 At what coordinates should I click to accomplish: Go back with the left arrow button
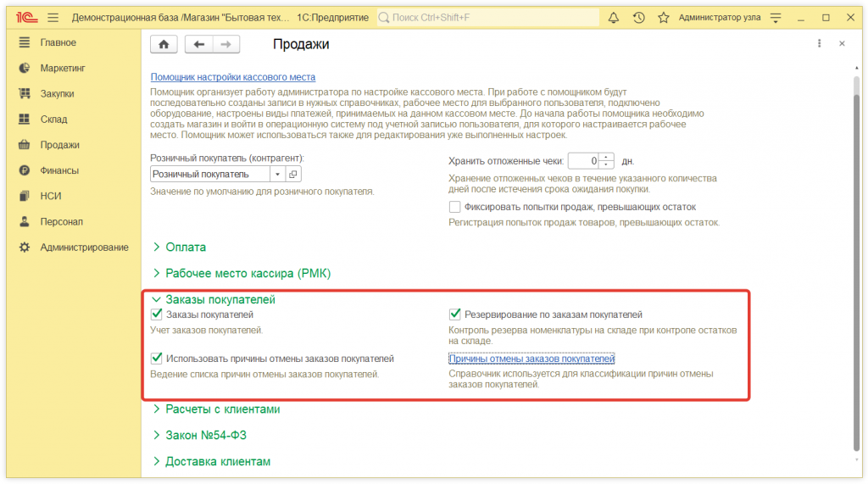pos(199,44)
